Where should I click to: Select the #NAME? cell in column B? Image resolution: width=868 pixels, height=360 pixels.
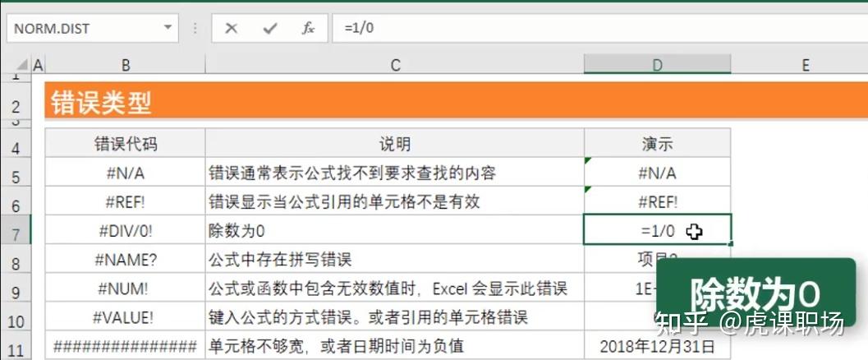[x=125, y=259]
